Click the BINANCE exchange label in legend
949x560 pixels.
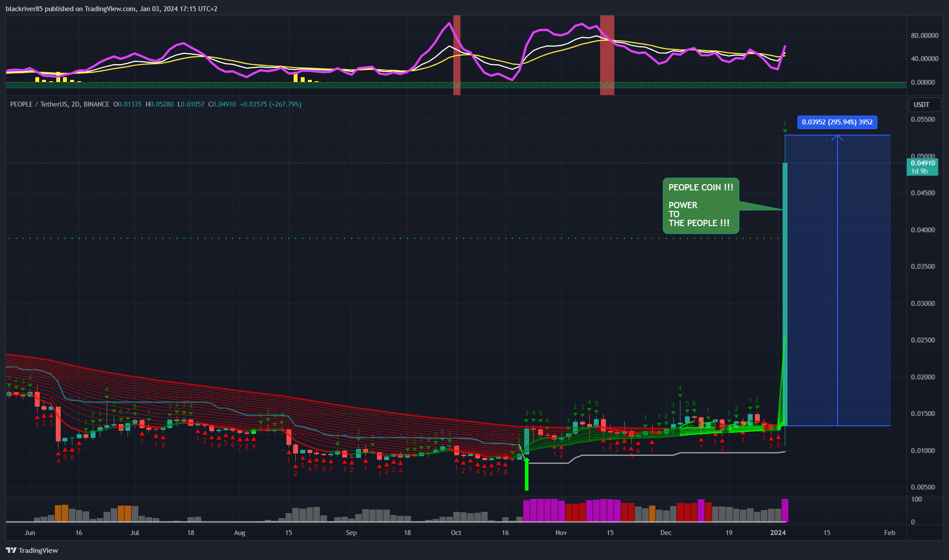[96, 104]
